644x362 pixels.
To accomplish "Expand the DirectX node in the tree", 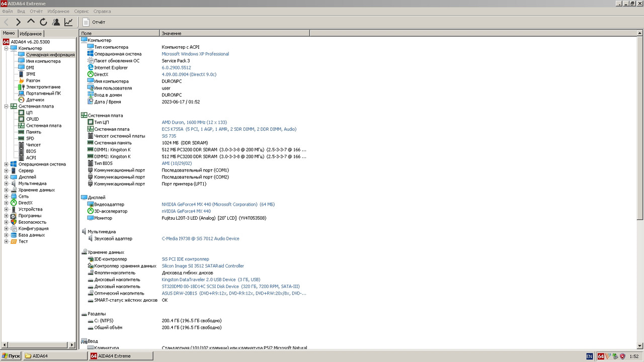I will (6, 203).
